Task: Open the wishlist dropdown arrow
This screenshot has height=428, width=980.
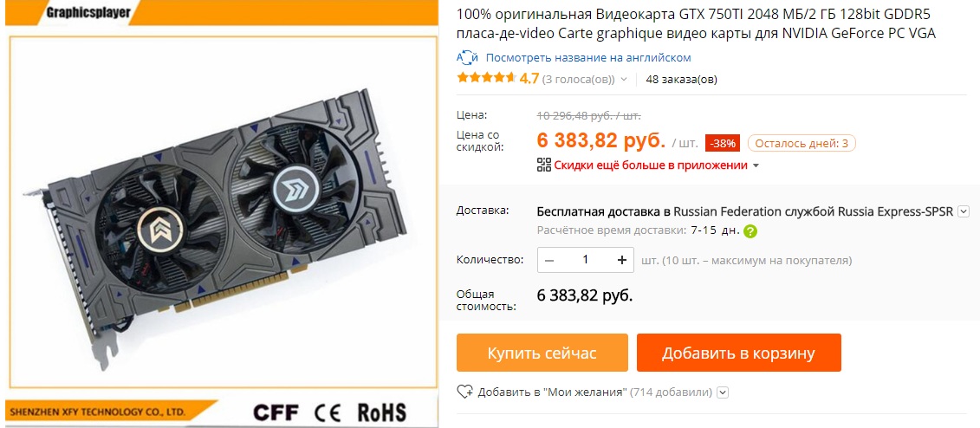Action: coord(723,392)
